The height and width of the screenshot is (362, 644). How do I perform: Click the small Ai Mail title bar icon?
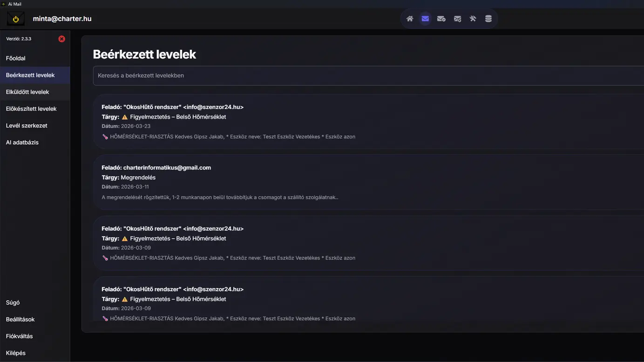pyautogui.click(x=4, y=4)
